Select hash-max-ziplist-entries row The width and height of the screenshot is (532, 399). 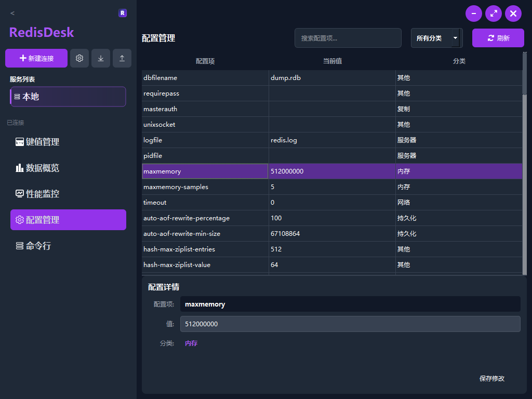[332, 249]
